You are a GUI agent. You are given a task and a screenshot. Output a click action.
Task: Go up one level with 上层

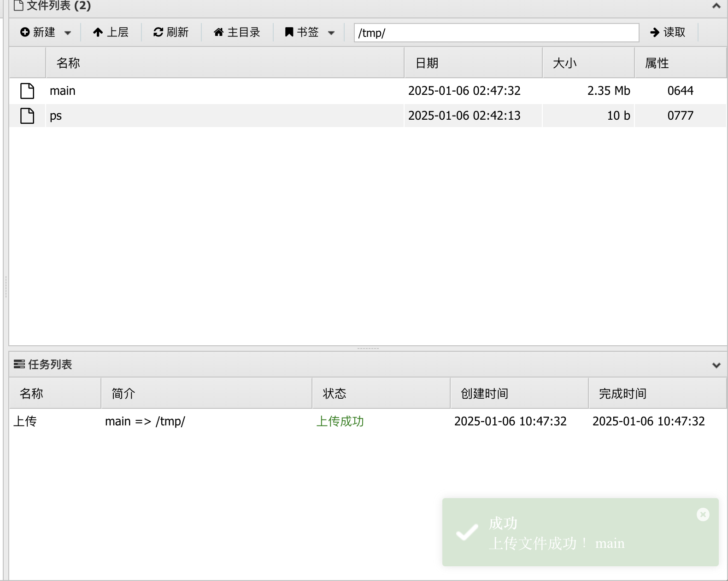click(111, 32)
